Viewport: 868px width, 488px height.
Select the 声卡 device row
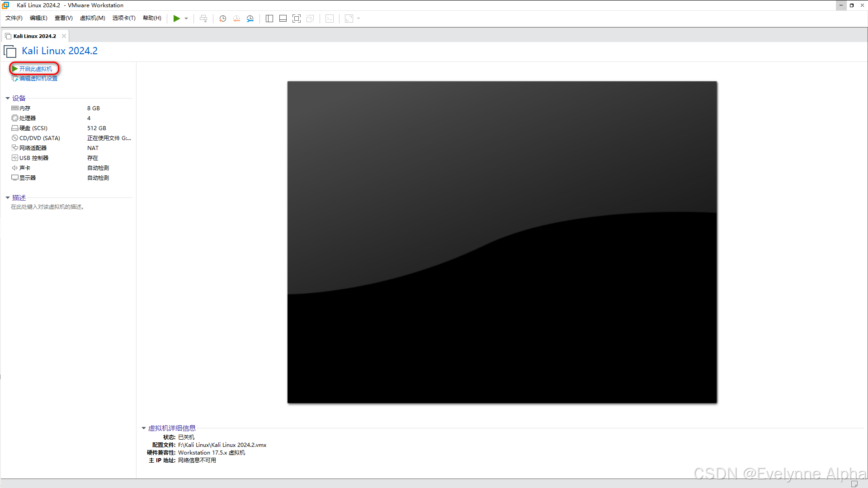point(71,168)
